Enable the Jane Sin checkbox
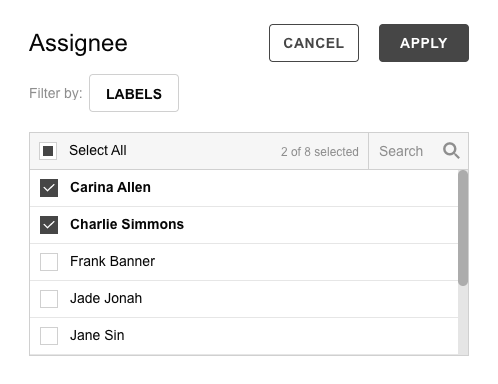The height and width of the screenshot is (384, 498). coord(49,336)
